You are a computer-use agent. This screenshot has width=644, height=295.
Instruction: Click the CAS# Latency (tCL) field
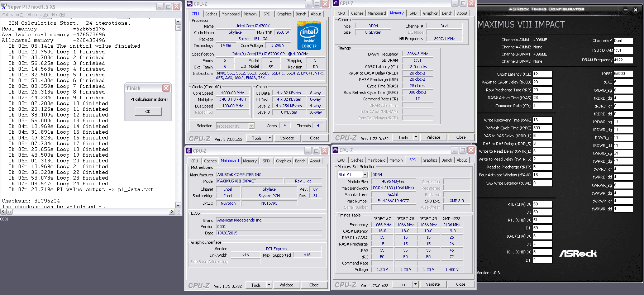pyautogui.click(x=542, y=74)
